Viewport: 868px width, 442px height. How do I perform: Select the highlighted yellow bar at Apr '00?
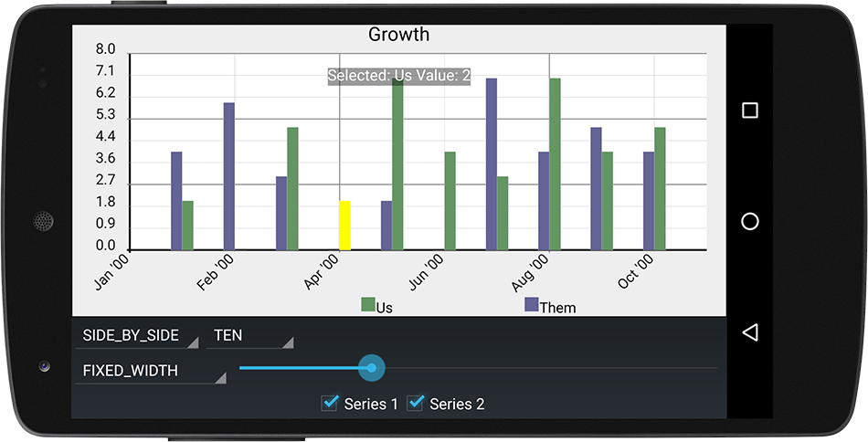coord(344,226)
